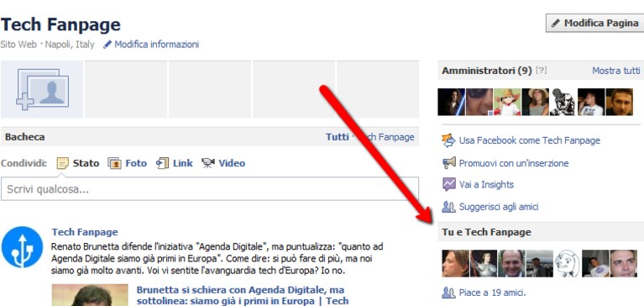Open Modifica informazioni link
The width and height of the screenshot is (644, 306).
point(156,45)
